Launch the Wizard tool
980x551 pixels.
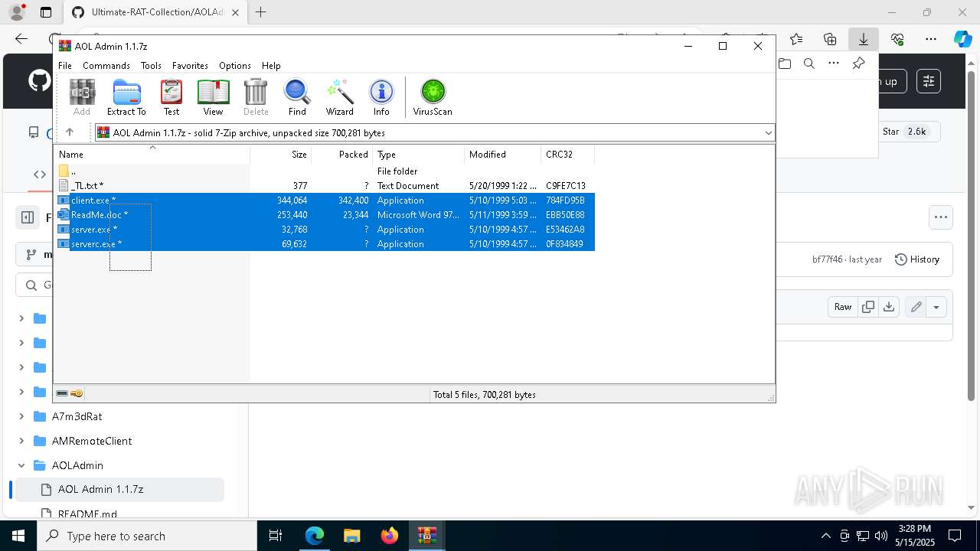(x=339, y=97)
